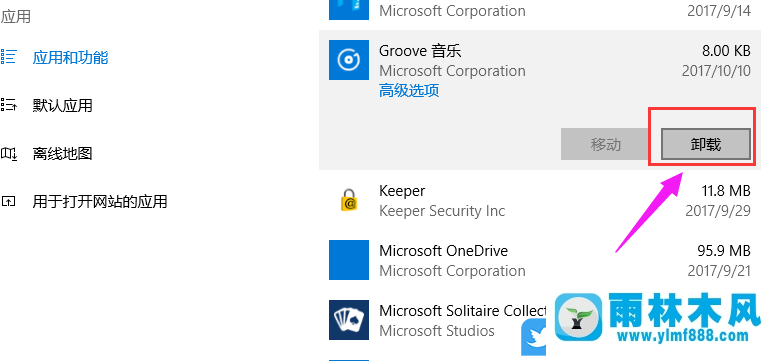Click the 应用 section heading
774x361 pixels.
[x=16, y=16]
